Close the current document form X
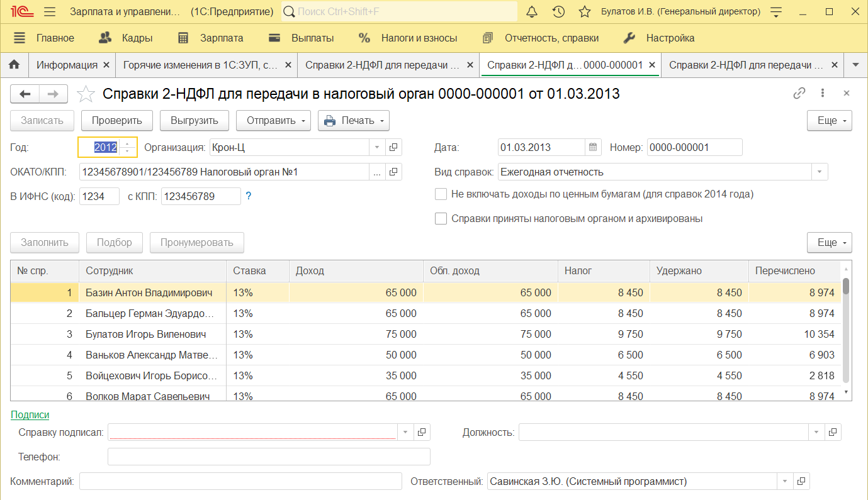Viewport: 868px width, 500px height. (847, 93)
